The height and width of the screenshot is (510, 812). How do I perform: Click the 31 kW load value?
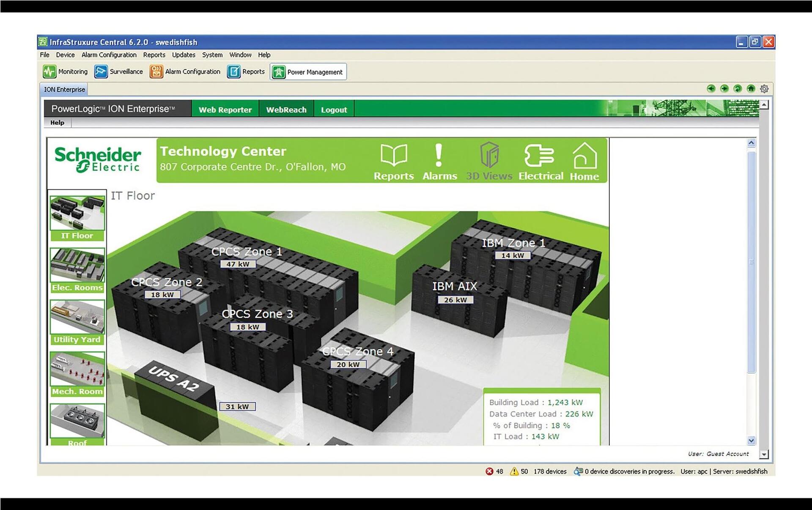237,406
